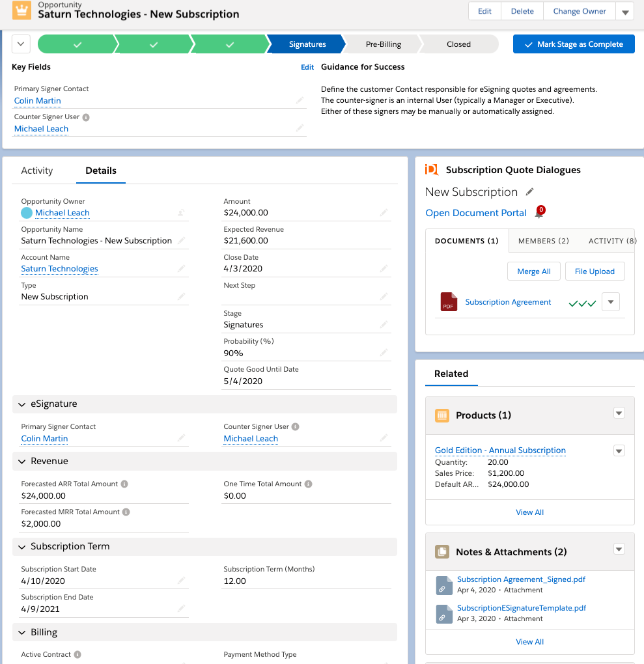Select the Related tab
Screen dimensions: 644x664
tap(451, 374)
